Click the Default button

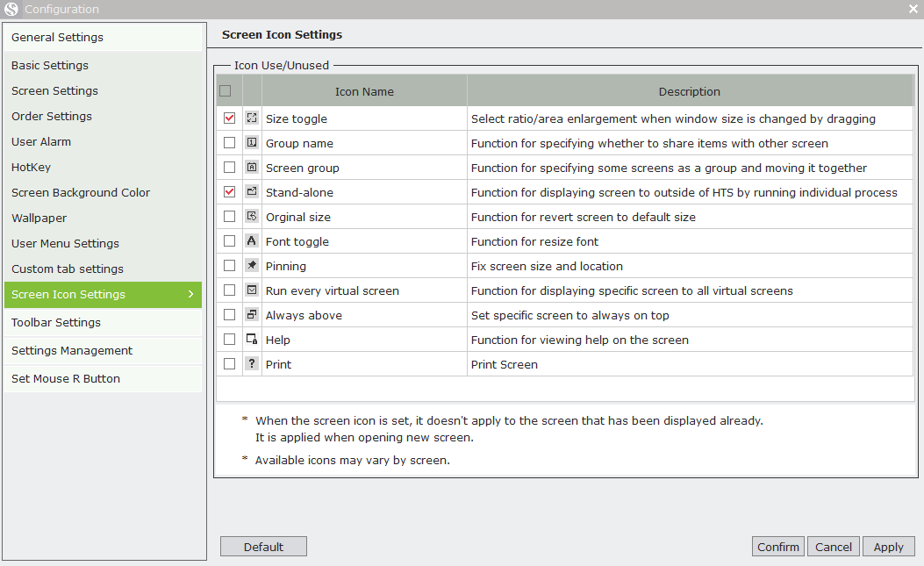[263, 547]
